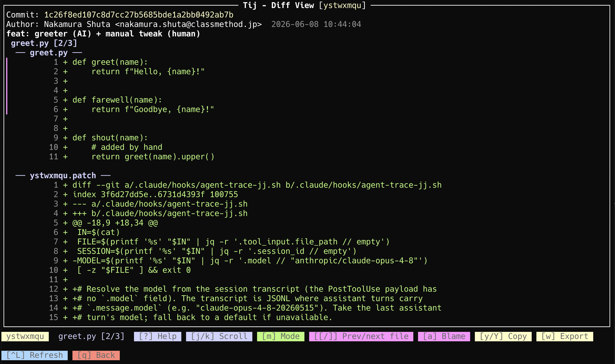
Task: Click the [w] Export shortcut
Action: point(565,336)
